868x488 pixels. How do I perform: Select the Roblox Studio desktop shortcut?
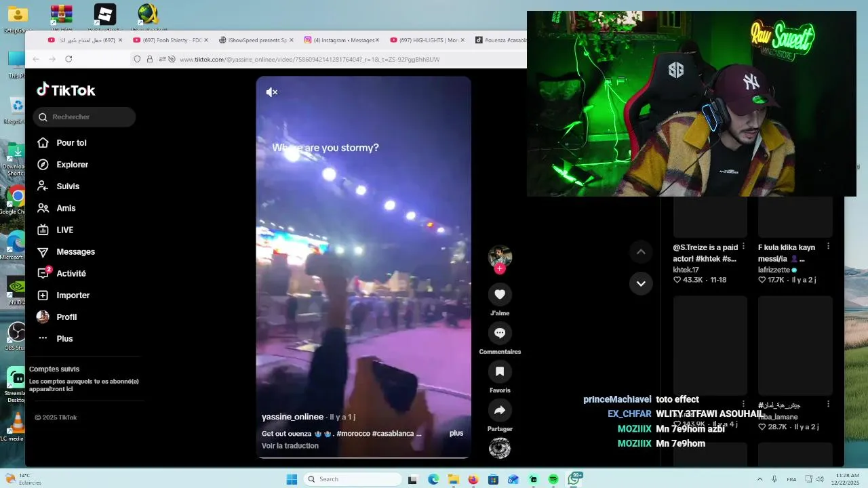[104, 14]
